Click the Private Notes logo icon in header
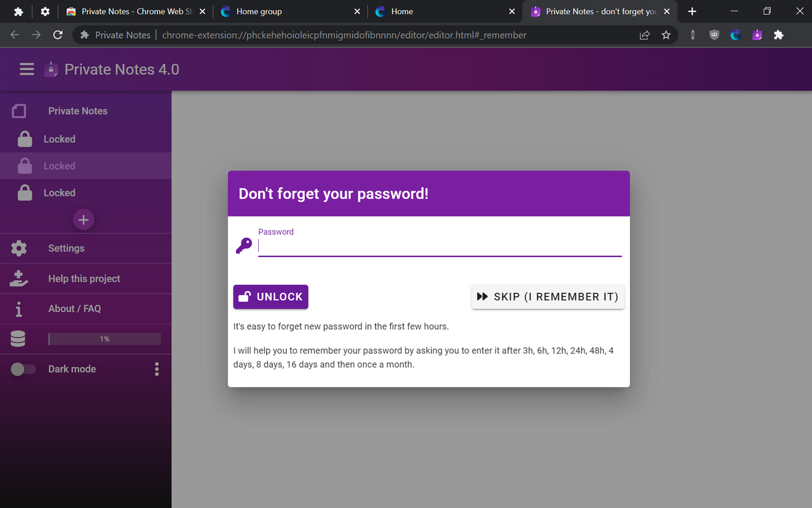812x508 pixels. [x=51, y=69]
